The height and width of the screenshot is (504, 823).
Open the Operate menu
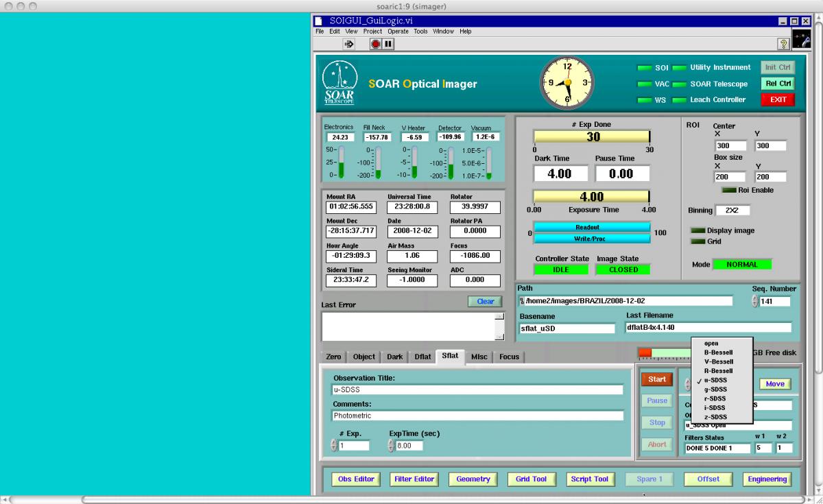[398, 32]
